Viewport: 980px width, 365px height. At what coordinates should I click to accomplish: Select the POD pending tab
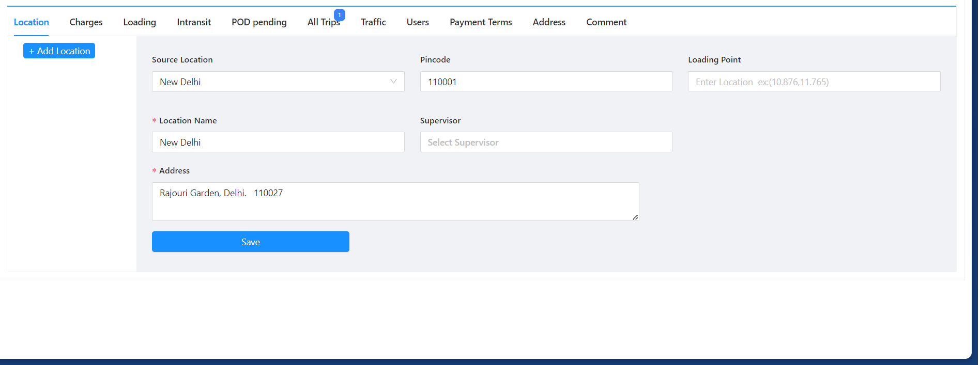259,22
